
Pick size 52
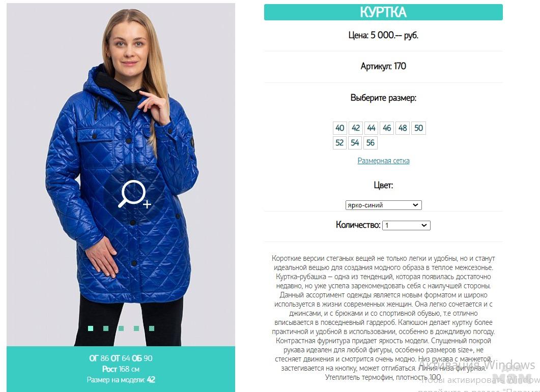click(x=339, y=143)
